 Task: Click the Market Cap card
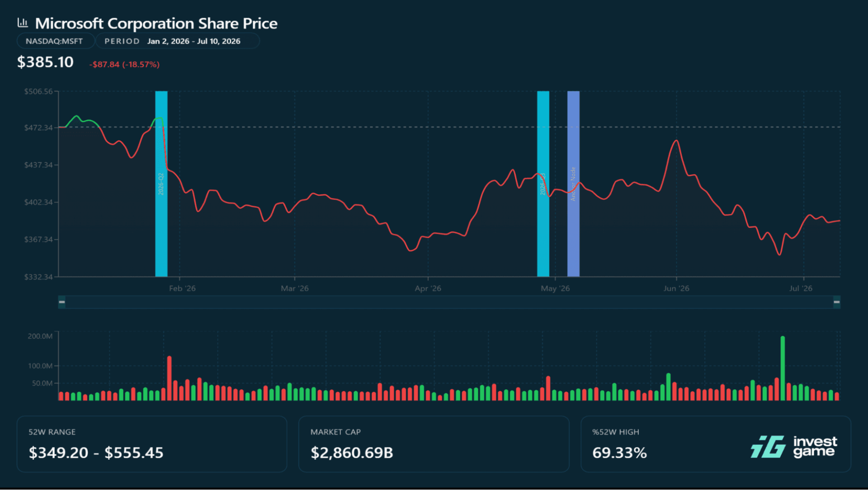pos(434,444)
